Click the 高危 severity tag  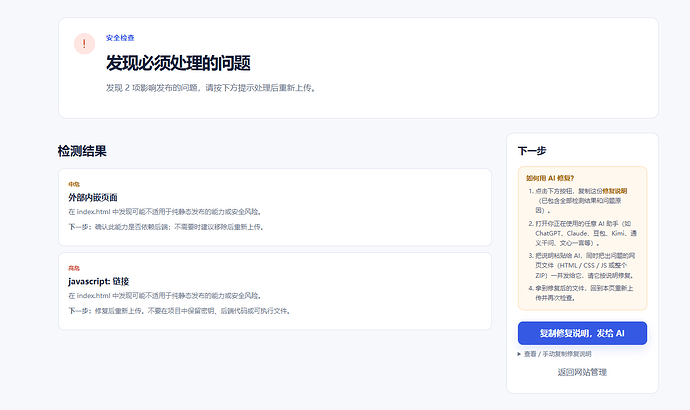click(x=74, y=268)
